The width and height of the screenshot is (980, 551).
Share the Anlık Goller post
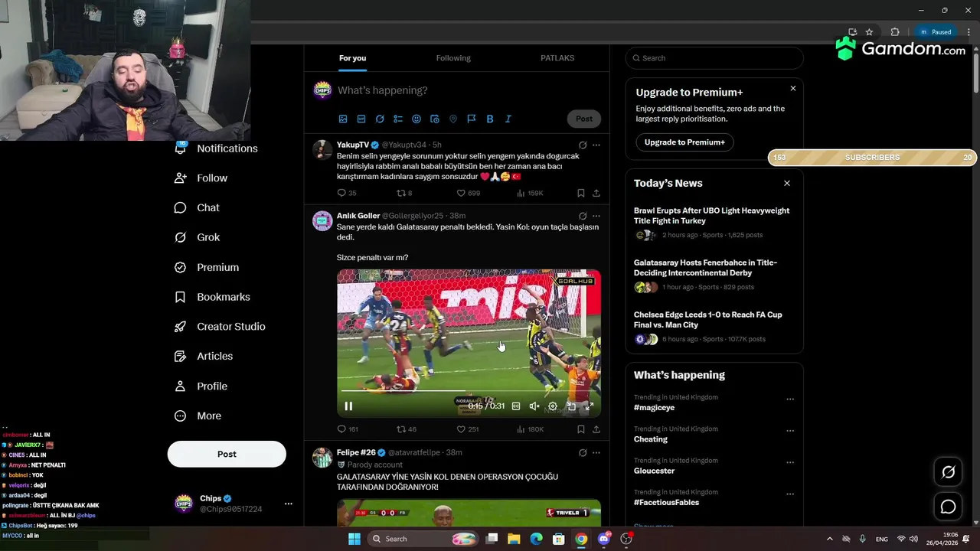tap(596, 429)
